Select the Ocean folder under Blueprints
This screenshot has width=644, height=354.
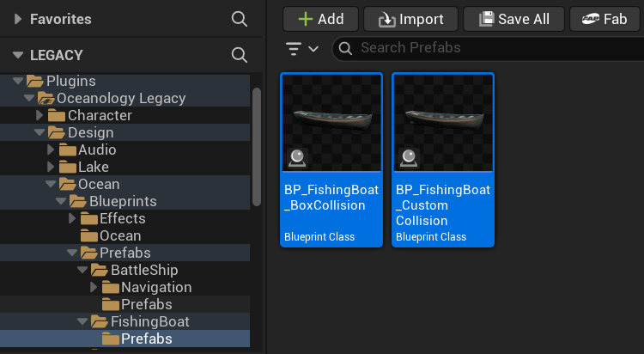click(x=125, y=235)
